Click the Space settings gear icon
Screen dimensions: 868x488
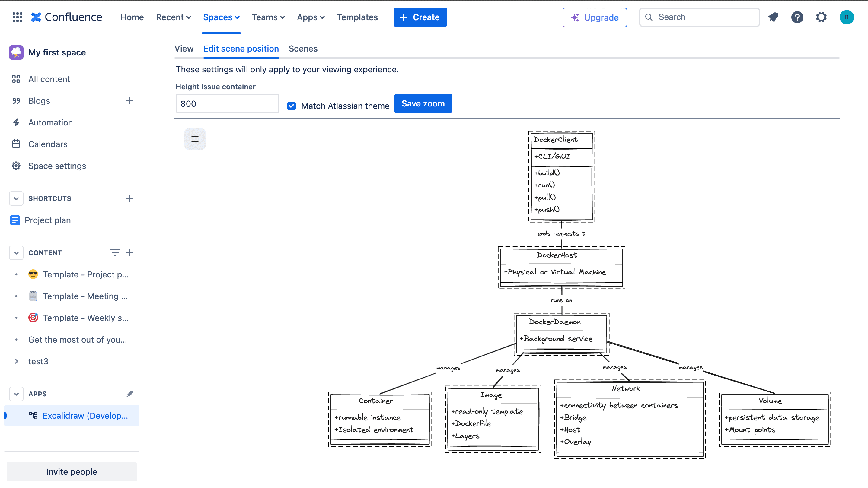16,166
